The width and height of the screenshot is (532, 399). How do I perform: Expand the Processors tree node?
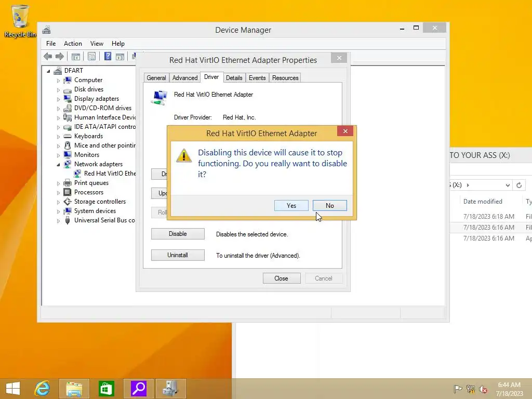pos(58,193)
